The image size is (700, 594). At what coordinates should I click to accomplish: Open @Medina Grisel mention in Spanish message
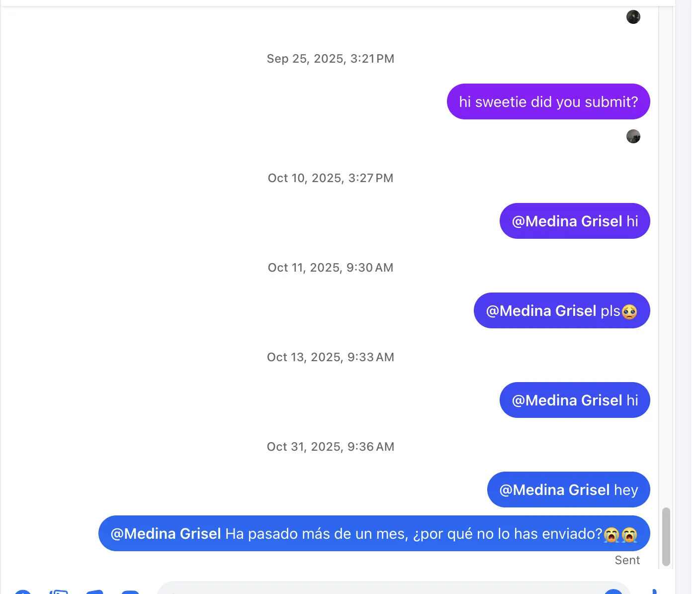[x=166, y=534]
